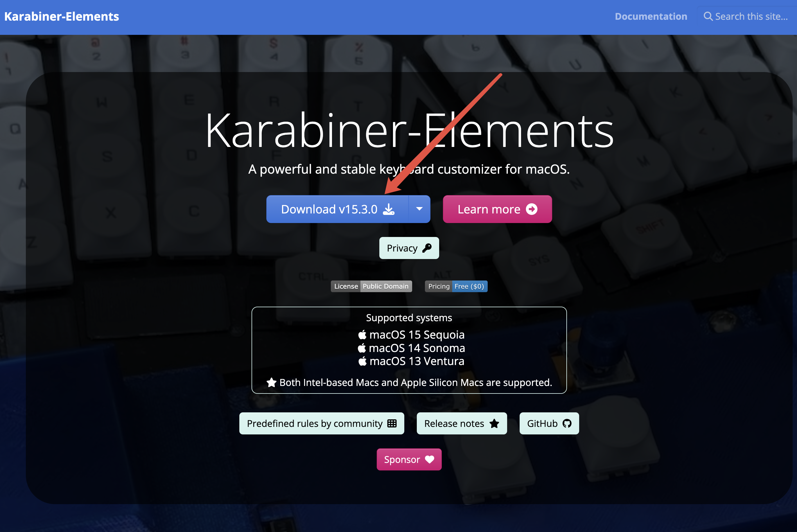Image resolution: width=797 pixels, height=532 pixels.
Task: Click the magnifying glass search icon
Action: pyautogui.click(x=708, y=16)
